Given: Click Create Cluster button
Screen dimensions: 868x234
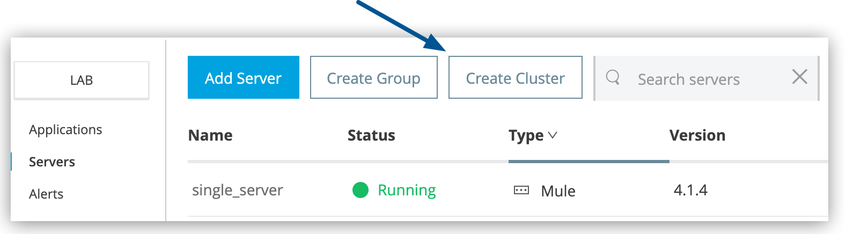Looking at the screenshot, I should [x=516, y=77].
